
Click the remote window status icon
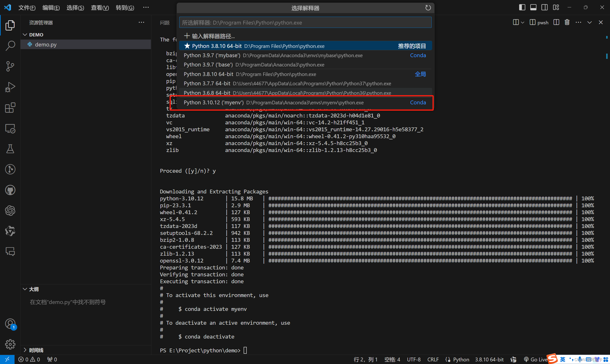click(x=7, y=359)
